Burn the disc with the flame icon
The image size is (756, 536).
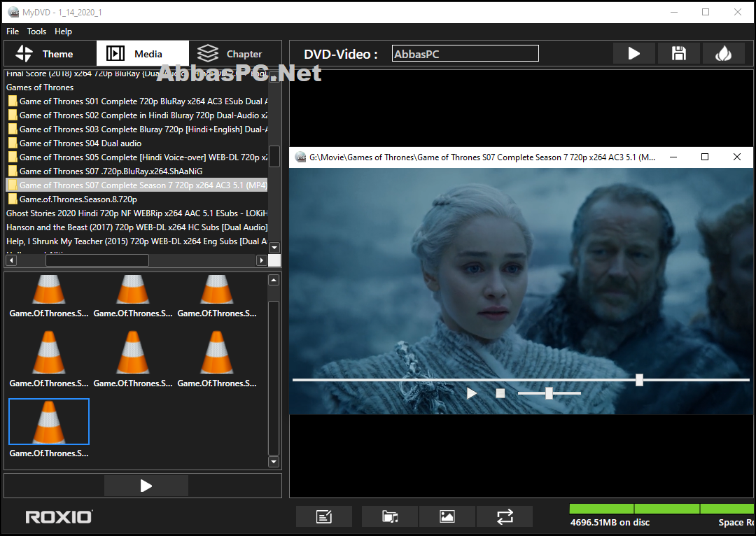click(724, 53)
